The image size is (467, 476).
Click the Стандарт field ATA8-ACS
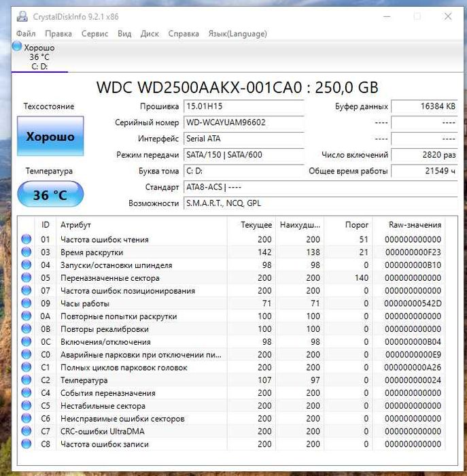[x=320, y=187]
